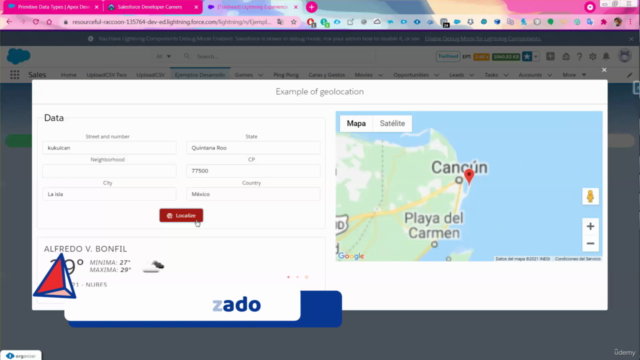
Task: Click the ALFREDO V. BONFIL weather heading
Action: 85,249
